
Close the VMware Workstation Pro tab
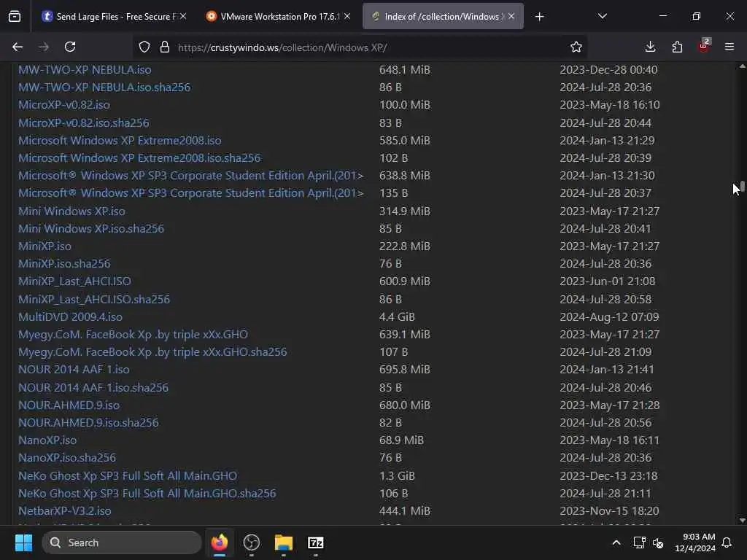[x=347, y=16]
